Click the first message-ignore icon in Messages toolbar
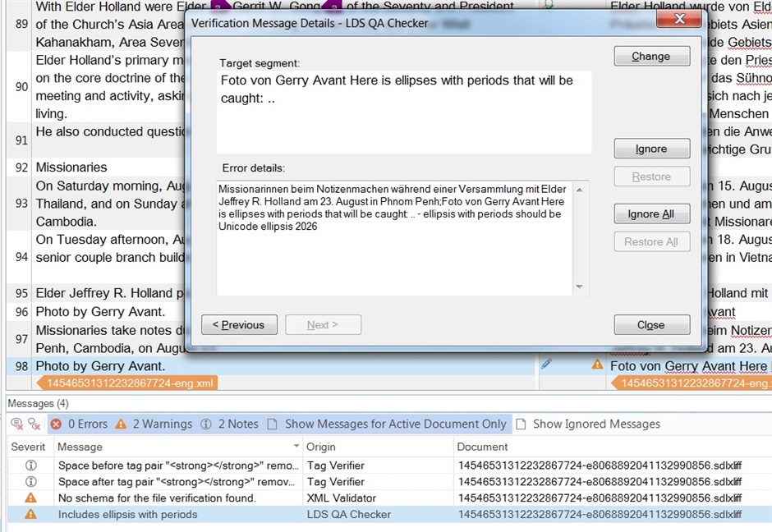The height and width of the screenshot is (532, 772). (16, 424)
